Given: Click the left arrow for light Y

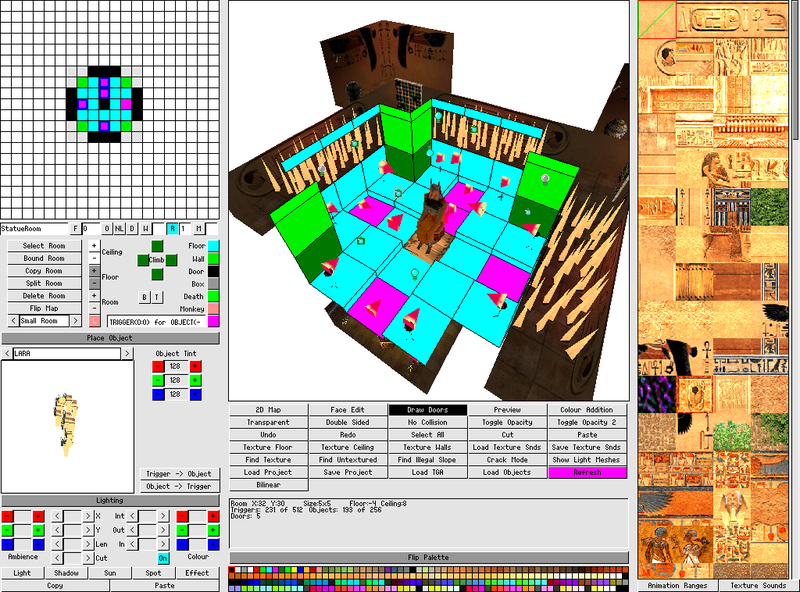Looking at the screenshot, I should [57, 530].
